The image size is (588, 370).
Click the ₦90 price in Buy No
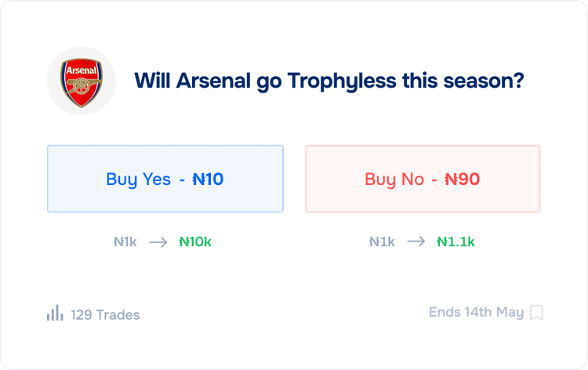pos(462,180)
